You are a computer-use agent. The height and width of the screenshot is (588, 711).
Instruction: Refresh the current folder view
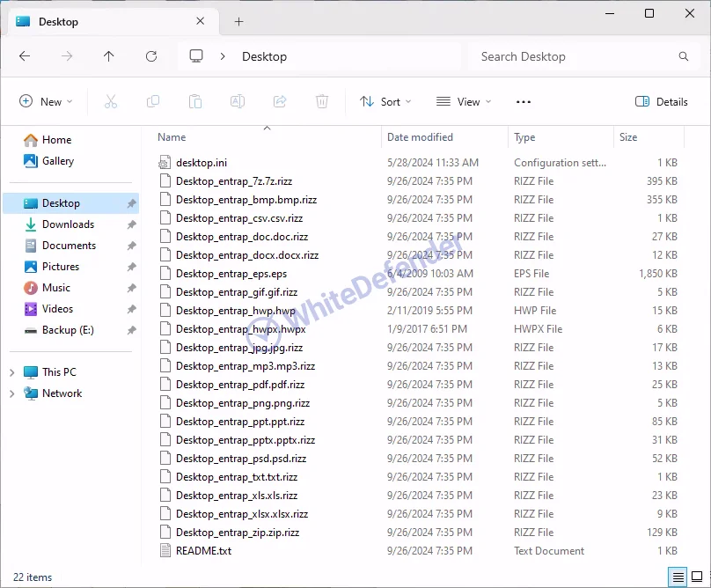pos(151,56)
